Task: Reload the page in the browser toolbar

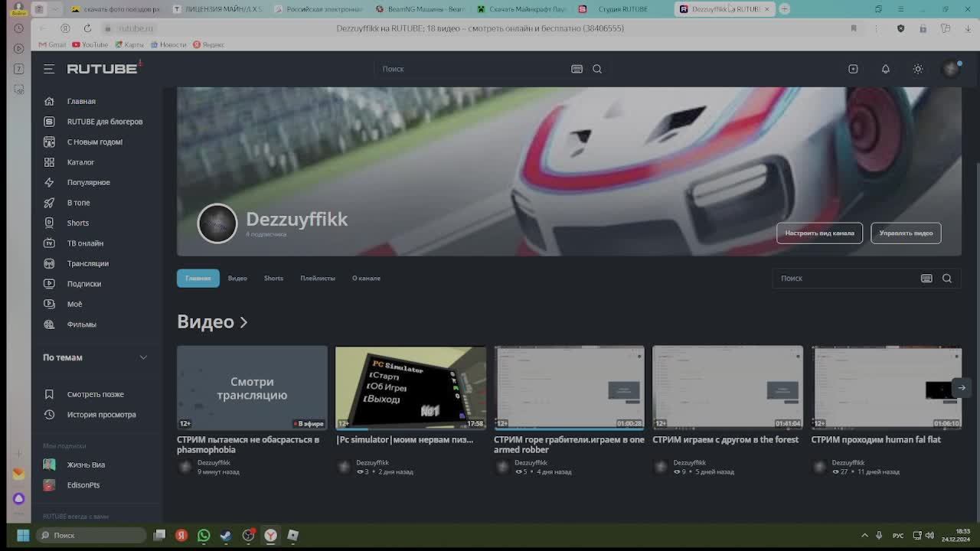Action: click(x=87, y=28)
